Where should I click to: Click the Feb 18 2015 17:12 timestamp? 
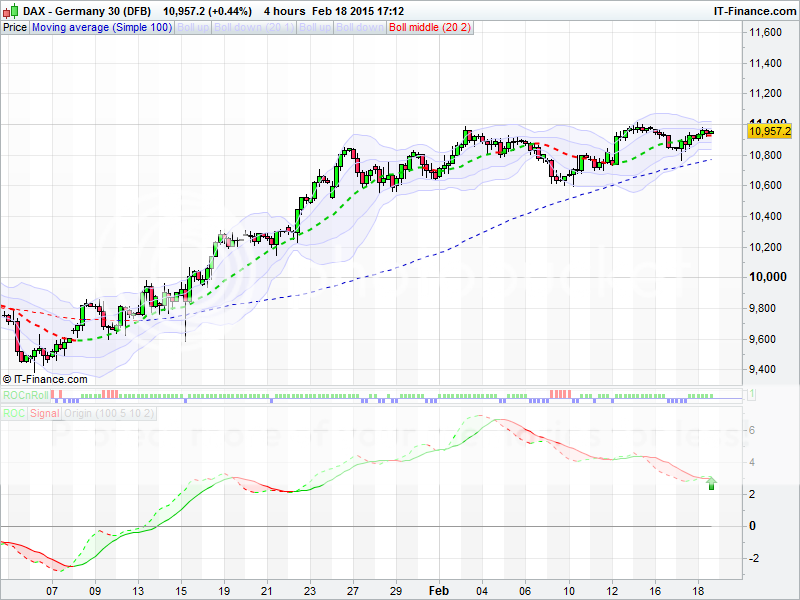click(363, 10)
